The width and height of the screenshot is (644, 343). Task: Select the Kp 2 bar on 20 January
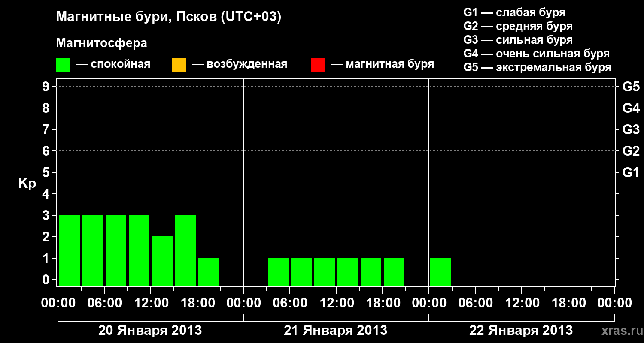[x=162, y=261]
